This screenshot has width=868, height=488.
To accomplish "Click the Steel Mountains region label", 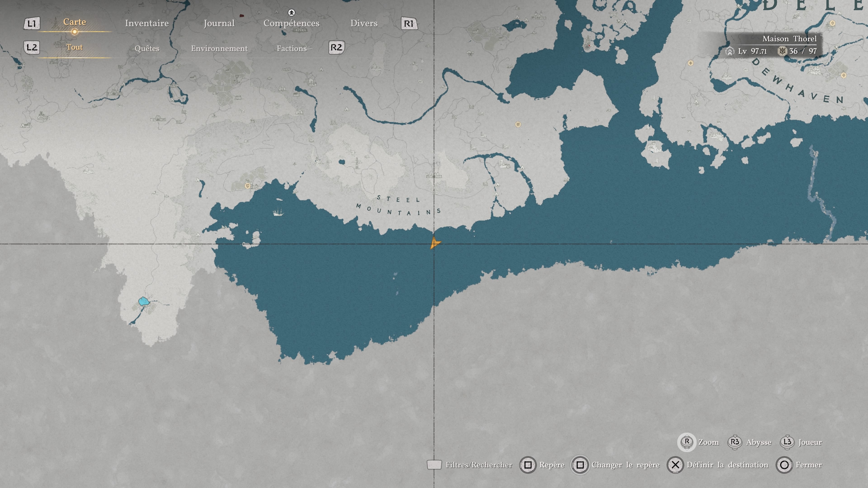I will pyautogui.click(x=399, y=205).
